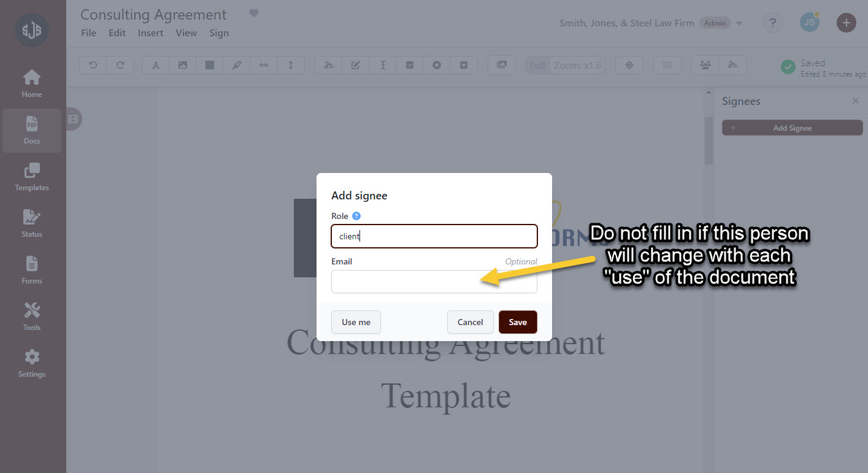The image size is (868, 473).
Task: Open Forms in the sidebar
Action: (32, 271)
